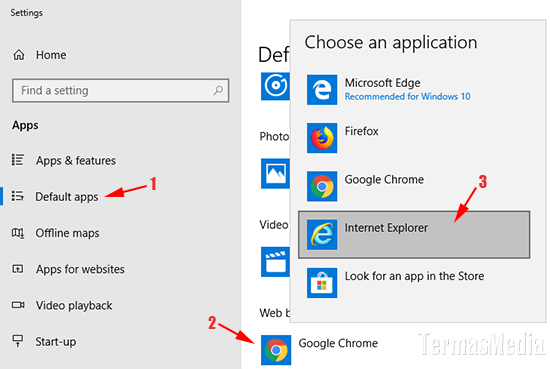Click the Microsoft Edge icon
Image resolution: width=550 pixels, height=369 pixels.
point(322,89)
